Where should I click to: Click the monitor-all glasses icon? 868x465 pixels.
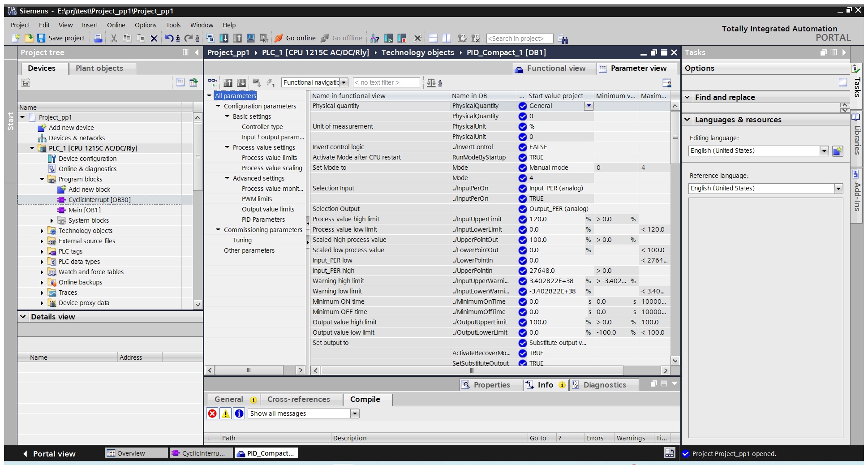(212, 82)
